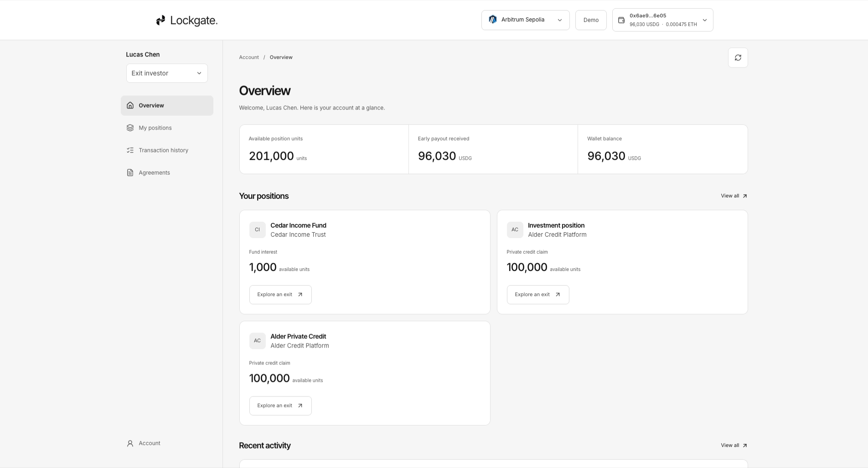Go to My positions in sidebar
This screenshot has height=468, width=868.
[167, 128]
